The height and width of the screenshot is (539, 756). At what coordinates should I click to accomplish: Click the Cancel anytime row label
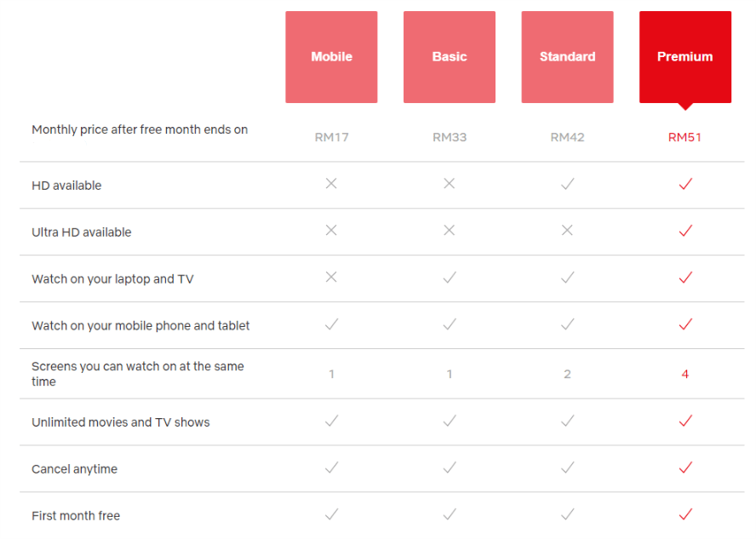pos(74,469)
